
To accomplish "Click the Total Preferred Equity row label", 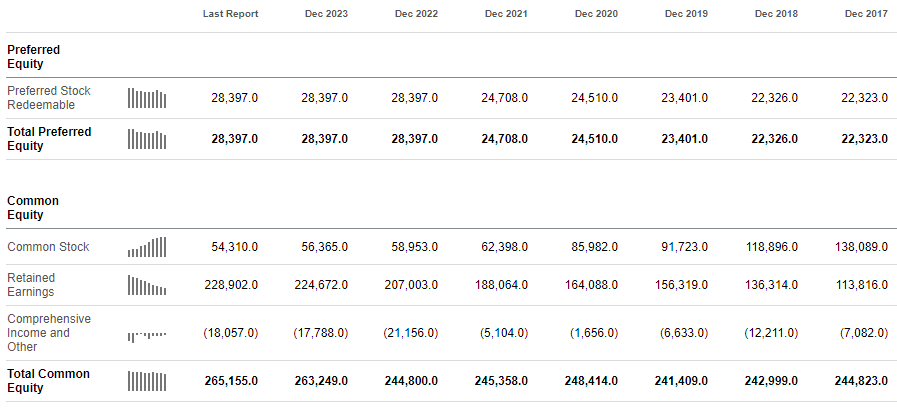I will point(49,139).
